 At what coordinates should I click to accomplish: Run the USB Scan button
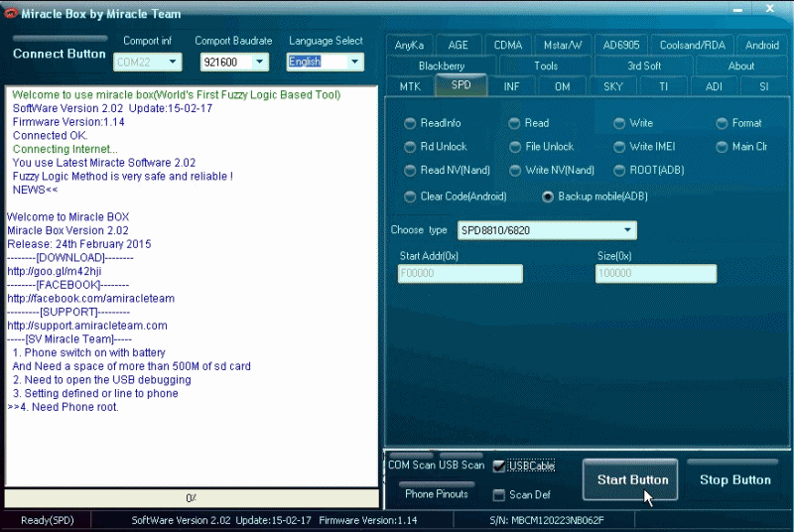tap(462, 465)
